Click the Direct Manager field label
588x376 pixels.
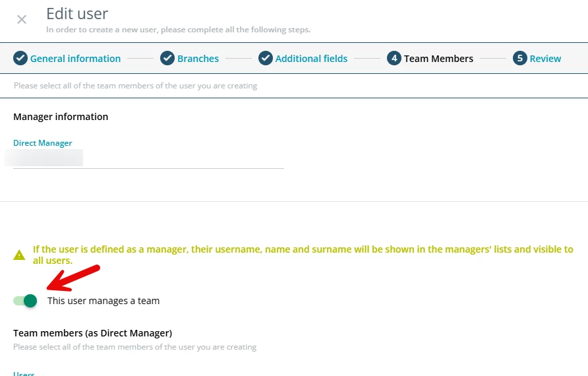tap(43, 143)
